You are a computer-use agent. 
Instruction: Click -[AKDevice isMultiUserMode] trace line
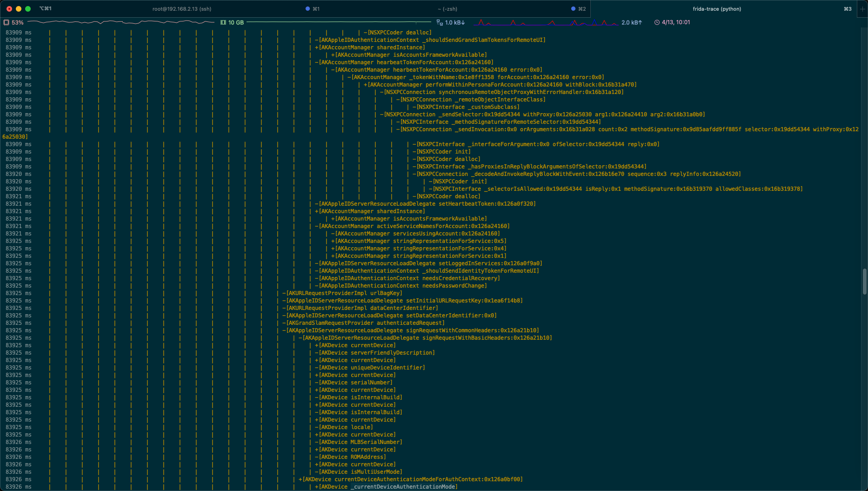(x=358, y=472)
